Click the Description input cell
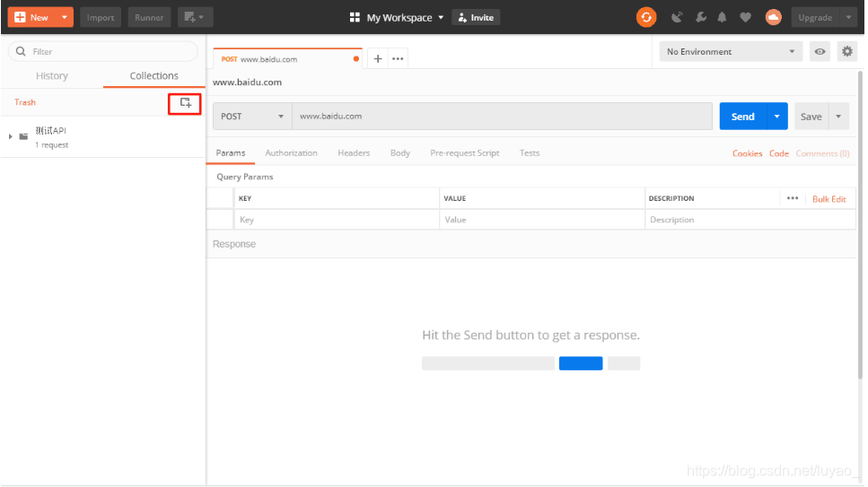This screenshot has height=487, width=868. [750, 220]
